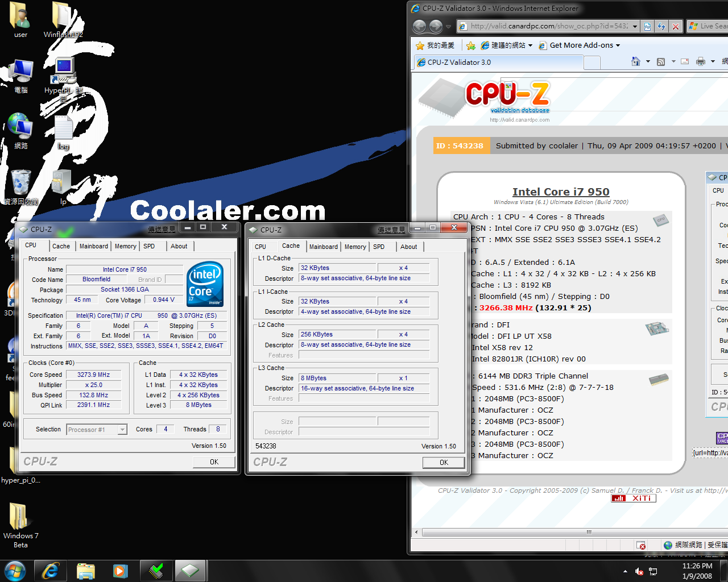Select the Winflash192 folder on desktop
The image size is (728, 582).
point(63,20)
